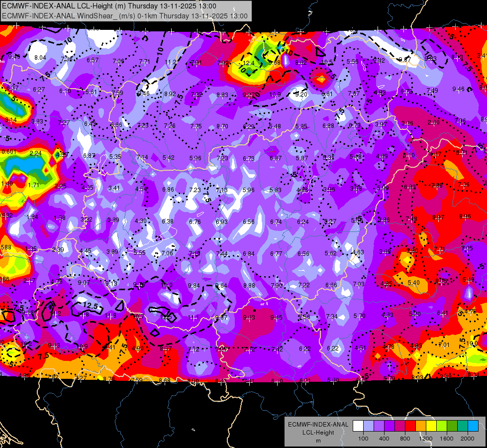Click the wind shear value 6.74
This screenshot has width=487, height=448.
(276, 222)
